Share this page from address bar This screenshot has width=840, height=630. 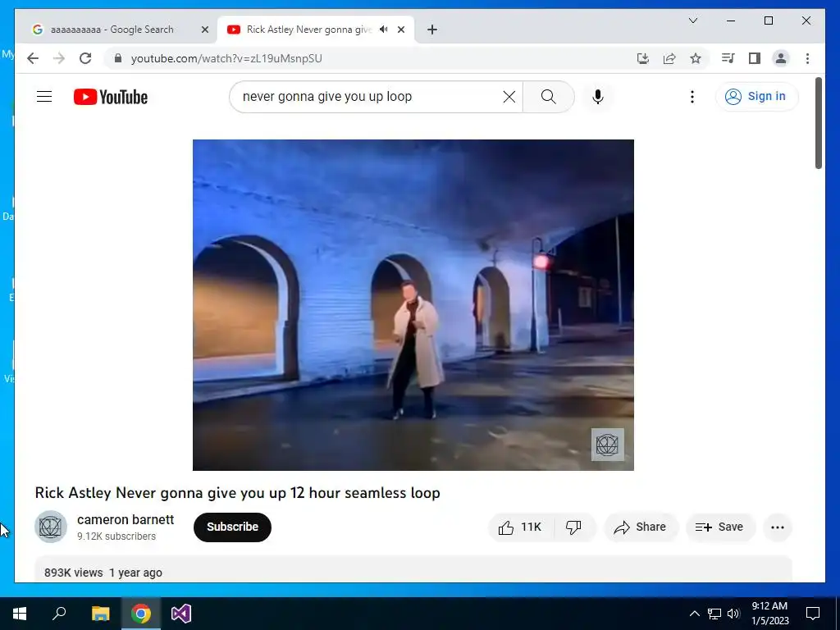(669, 58)
